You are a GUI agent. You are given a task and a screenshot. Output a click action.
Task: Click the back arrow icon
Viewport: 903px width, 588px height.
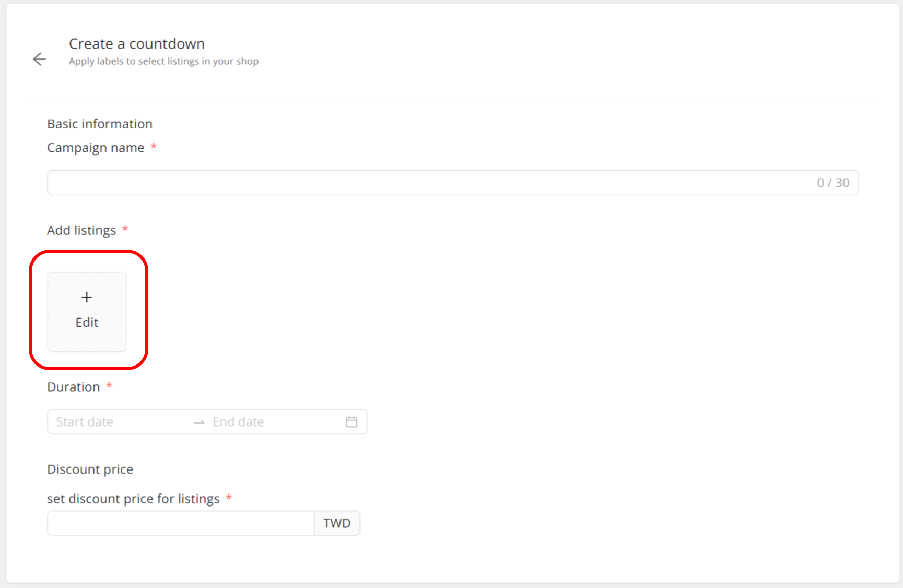coord(40,59)
